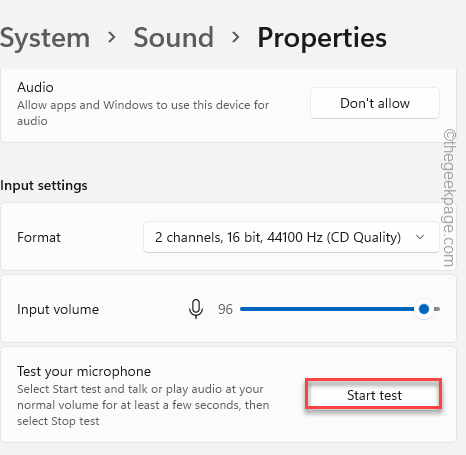Screen dimensions: 466x455
Task: Select the Audio setting heading
Action: 35,87
